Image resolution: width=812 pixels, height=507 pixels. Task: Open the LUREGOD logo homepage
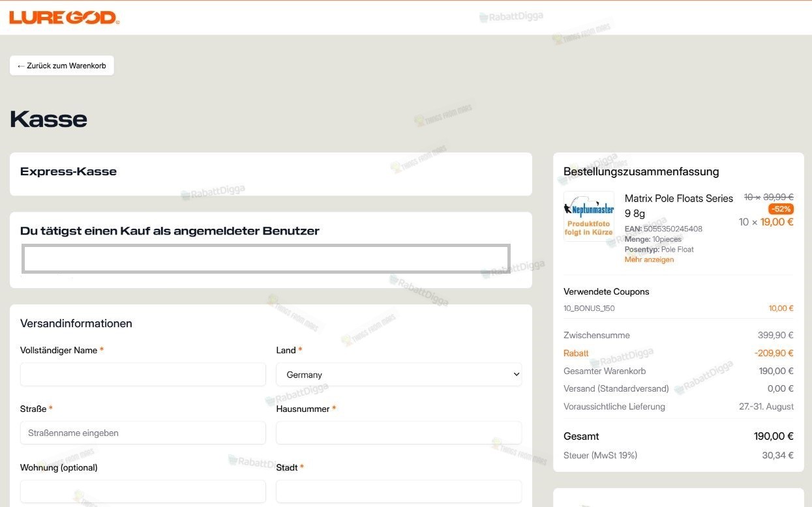tap(64, 18)
